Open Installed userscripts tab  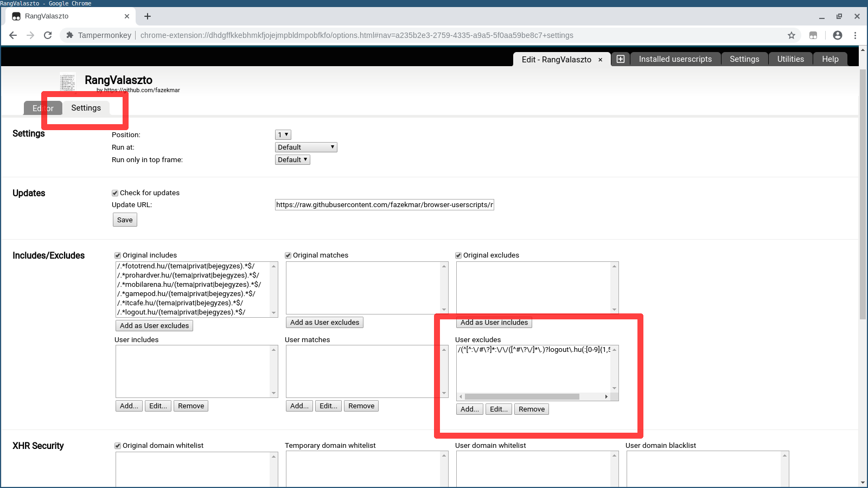pos(675,59)
